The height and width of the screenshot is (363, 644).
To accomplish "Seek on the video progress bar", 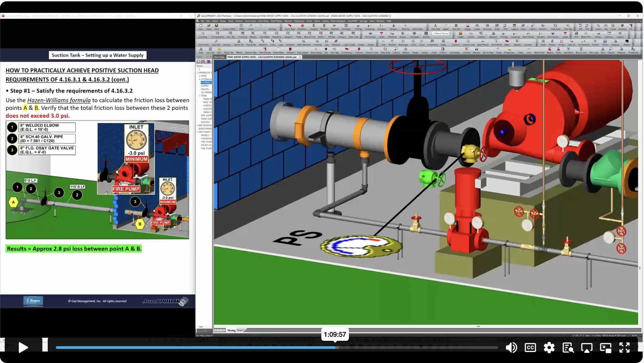I will coord(277,348).
